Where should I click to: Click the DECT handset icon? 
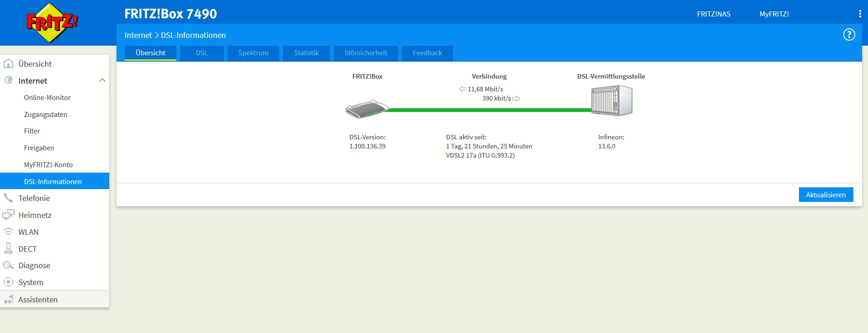[x=8, y=248]
